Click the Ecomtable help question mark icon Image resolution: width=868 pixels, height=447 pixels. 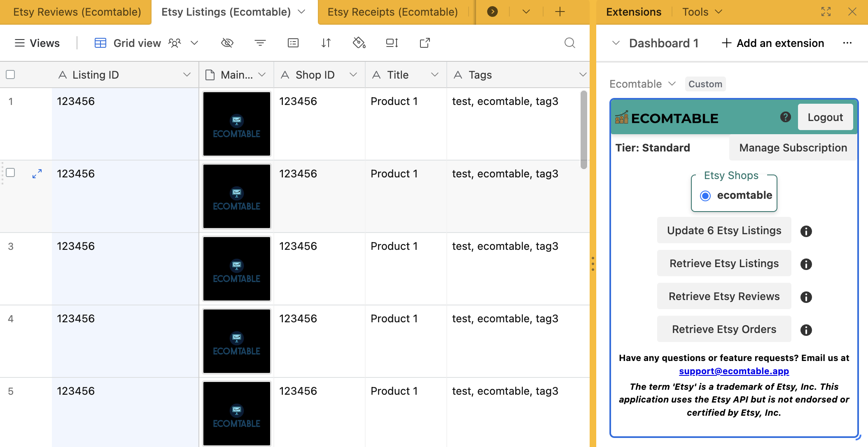786,117
